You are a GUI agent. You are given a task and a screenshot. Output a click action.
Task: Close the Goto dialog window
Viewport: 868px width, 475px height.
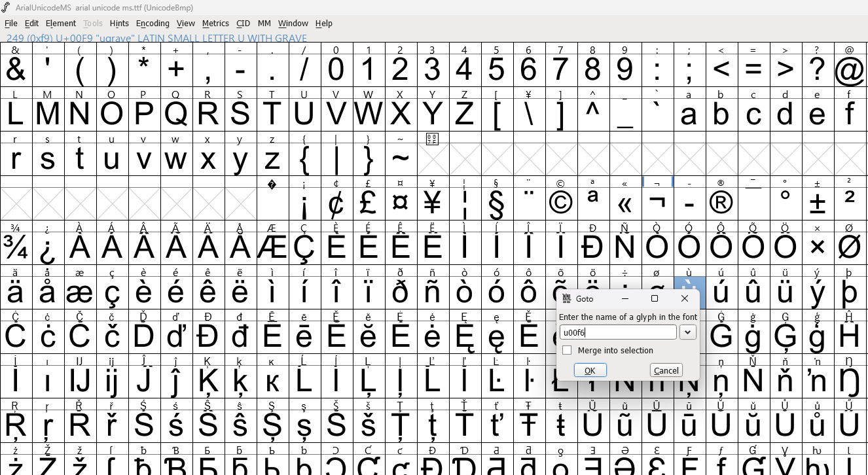685,299
